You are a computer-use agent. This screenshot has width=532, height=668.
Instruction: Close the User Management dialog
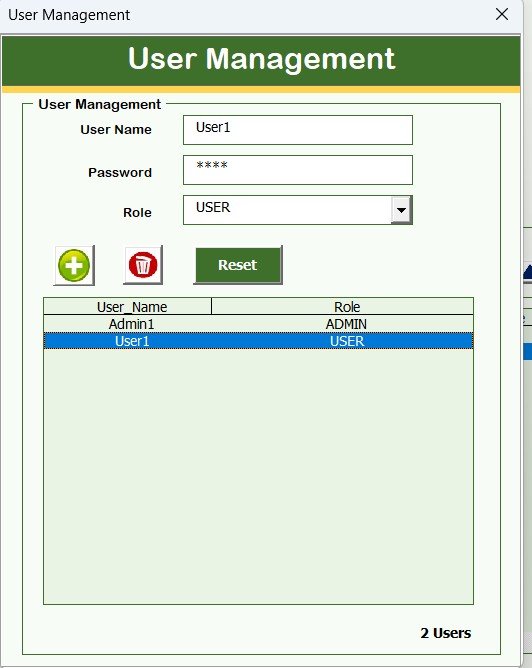tap(502, 14)
